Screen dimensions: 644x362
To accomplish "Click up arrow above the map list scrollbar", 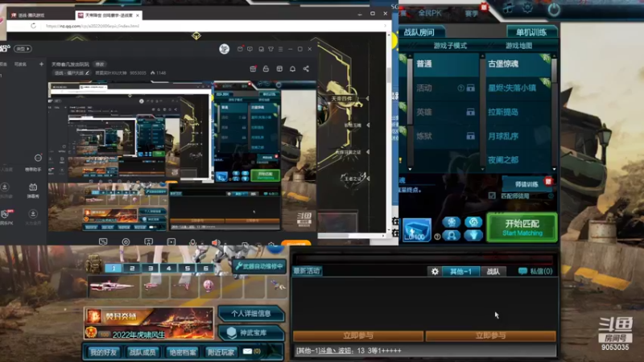I will coord(554,56).
